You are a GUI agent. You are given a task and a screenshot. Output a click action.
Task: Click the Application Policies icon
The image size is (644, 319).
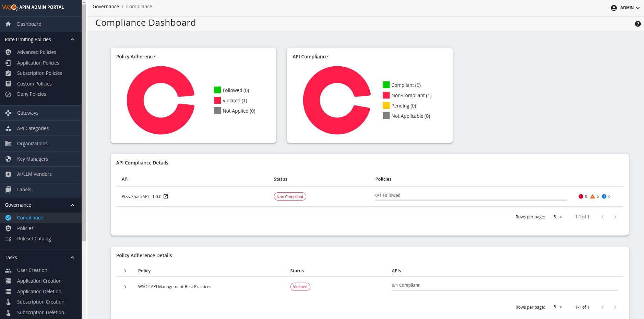pyautogui.click(x=8, y=63)
